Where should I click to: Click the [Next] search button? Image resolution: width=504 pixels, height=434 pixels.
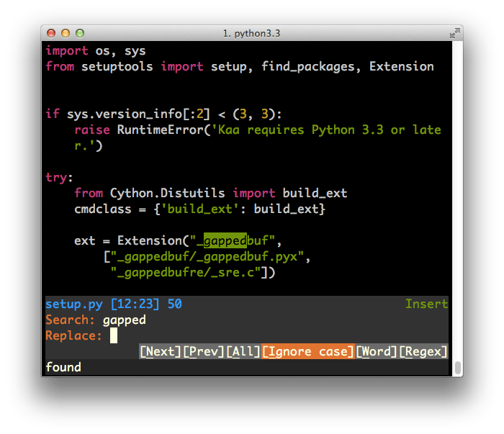tap(160, 351)
